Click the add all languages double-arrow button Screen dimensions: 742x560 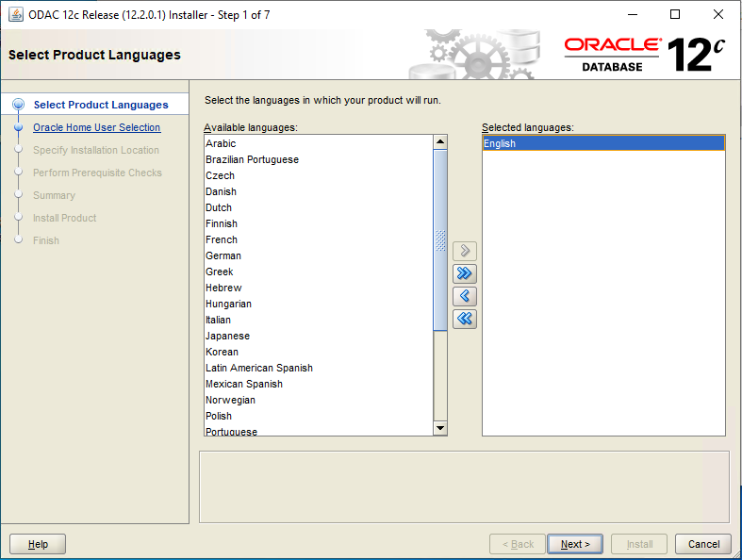[x=464, y=273]
